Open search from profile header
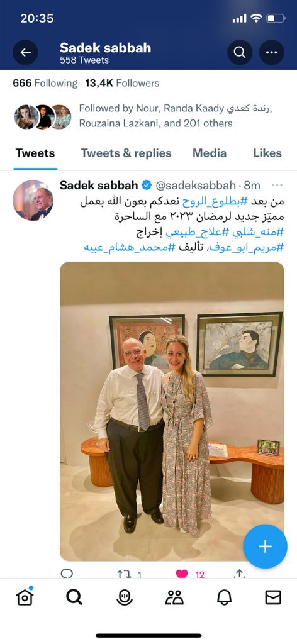The image size is (297, 644). [x=240, y=52]
